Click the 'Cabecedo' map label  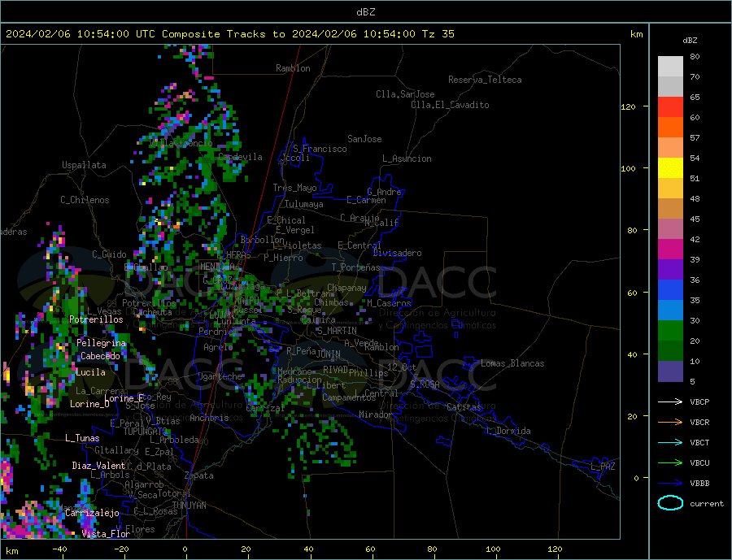click(x=100, y=356)
